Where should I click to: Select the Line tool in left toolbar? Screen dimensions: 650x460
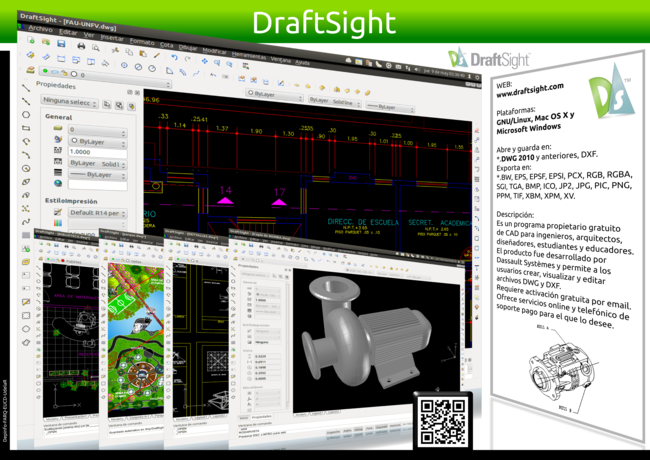26,87
